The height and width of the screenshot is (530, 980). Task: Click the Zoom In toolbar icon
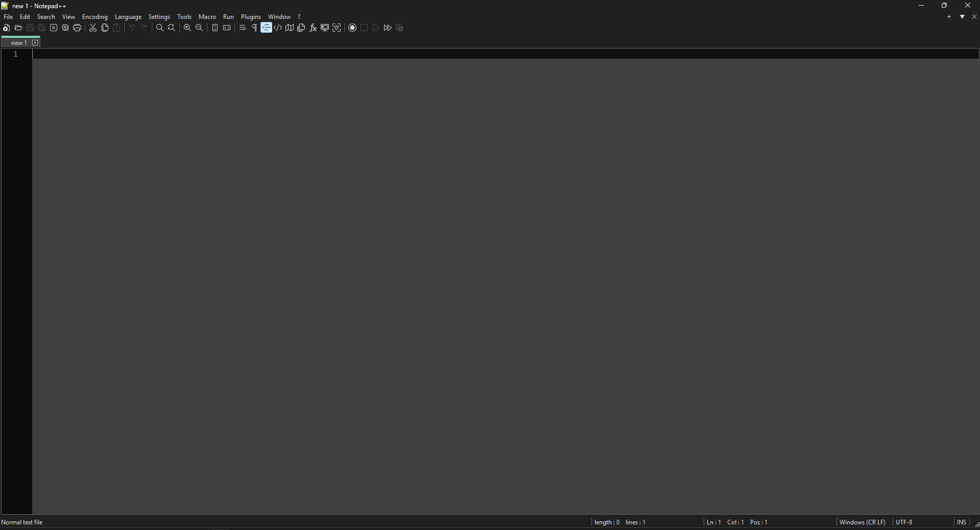click(187, 28)
